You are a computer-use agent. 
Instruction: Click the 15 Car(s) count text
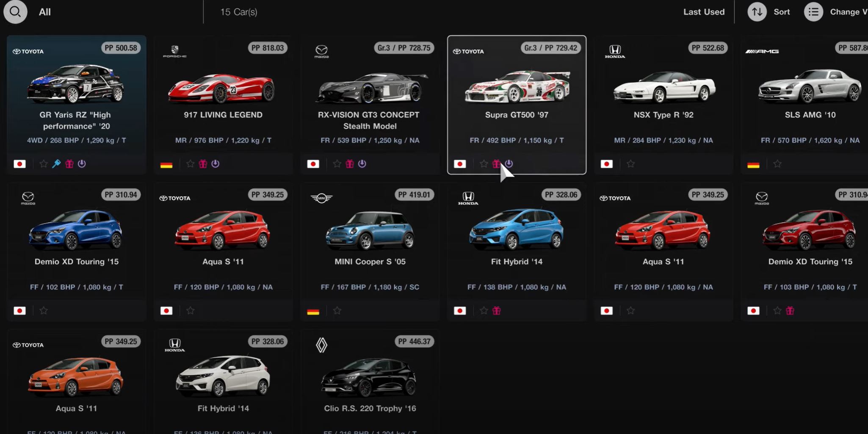click(239, 12)
